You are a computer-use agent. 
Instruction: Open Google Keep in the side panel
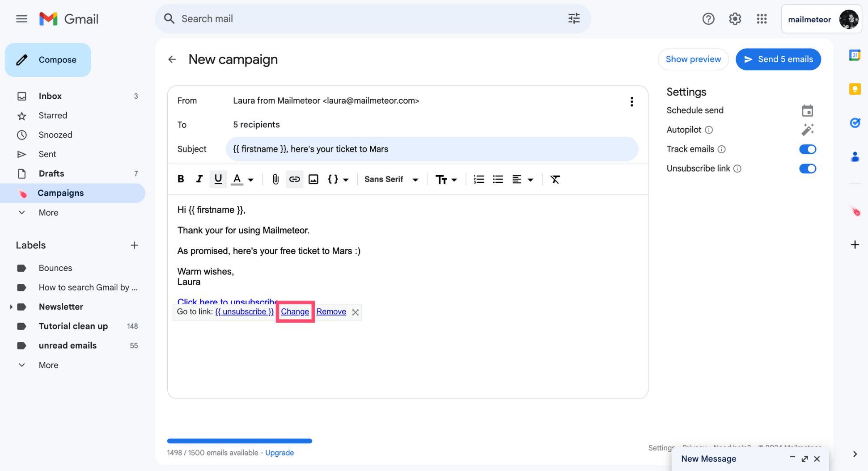click(x=855, y=89)
